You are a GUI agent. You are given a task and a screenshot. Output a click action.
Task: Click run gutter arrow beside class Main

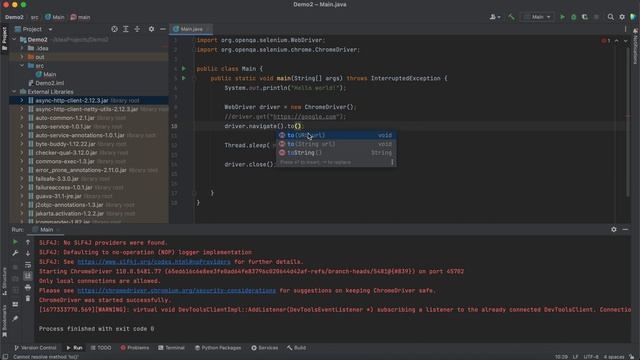(184, 69)
